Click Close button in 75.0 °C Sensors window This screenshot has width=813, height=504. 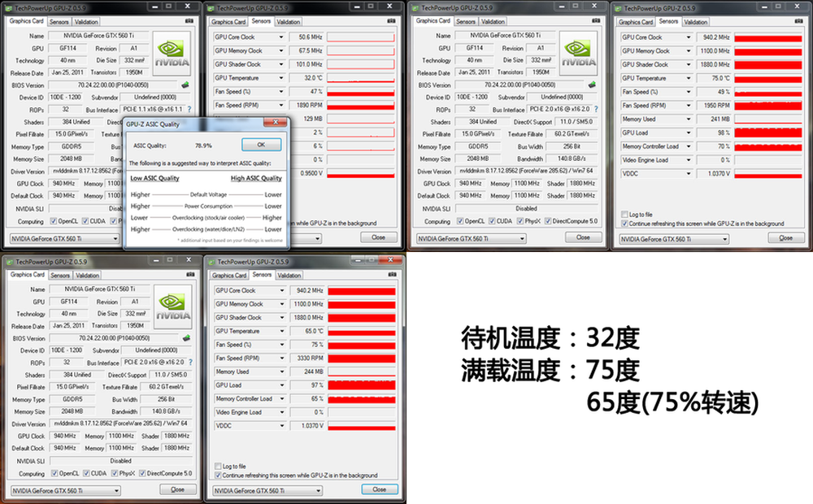(x=786, y=237)
